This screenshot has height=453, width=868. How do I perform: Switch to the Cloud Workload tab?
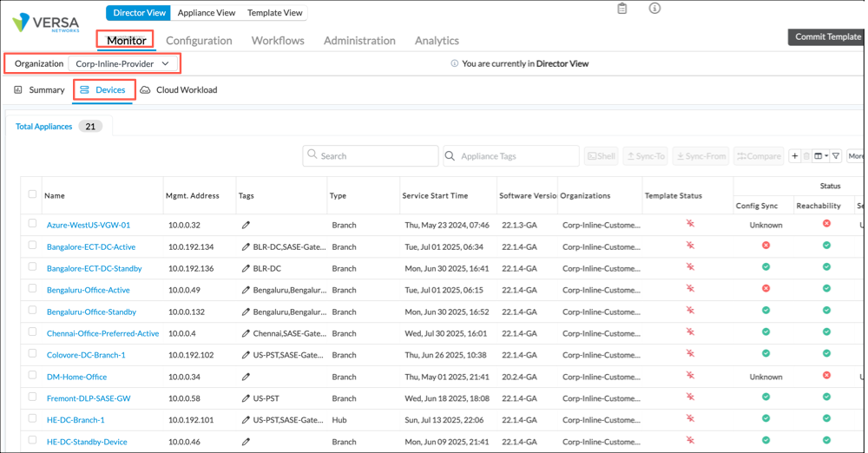(178, 89)
